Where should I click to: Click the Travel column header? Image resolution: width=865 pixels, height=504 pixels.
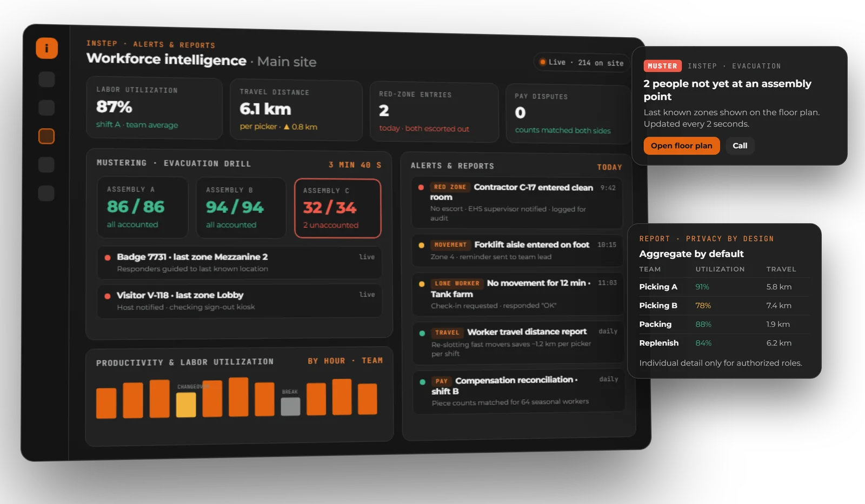(x=781, y=269)
